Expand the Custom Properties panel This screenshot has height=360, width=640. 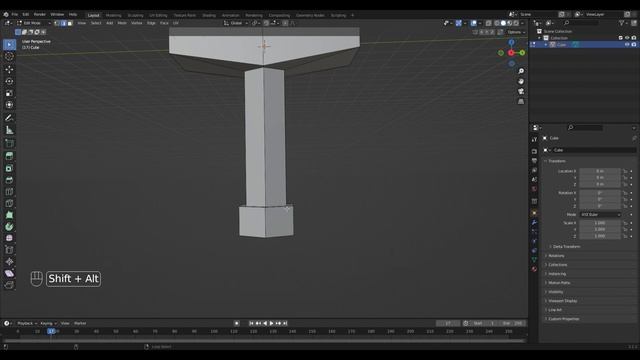pos(563,319)
